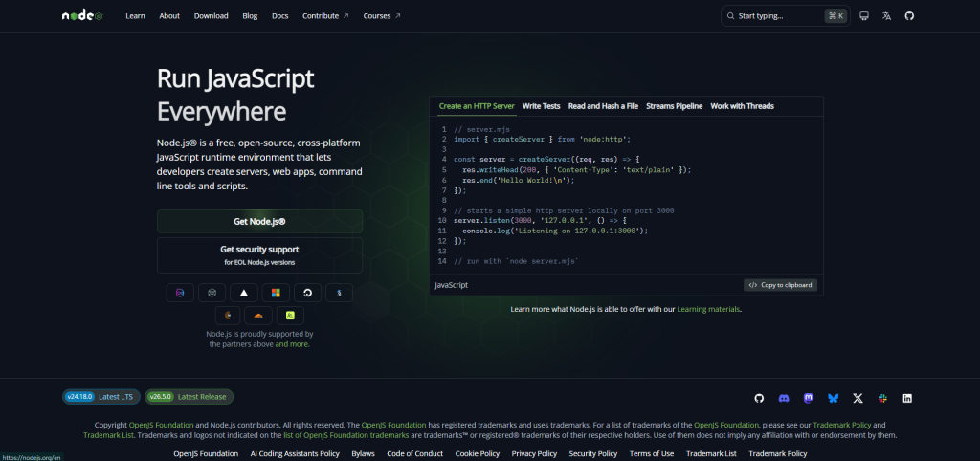The width and height of the screenshot is (980, 461).
Task: Open 'list of OpenJS Foundation trademarks' link
Action: tap(346, 435)
